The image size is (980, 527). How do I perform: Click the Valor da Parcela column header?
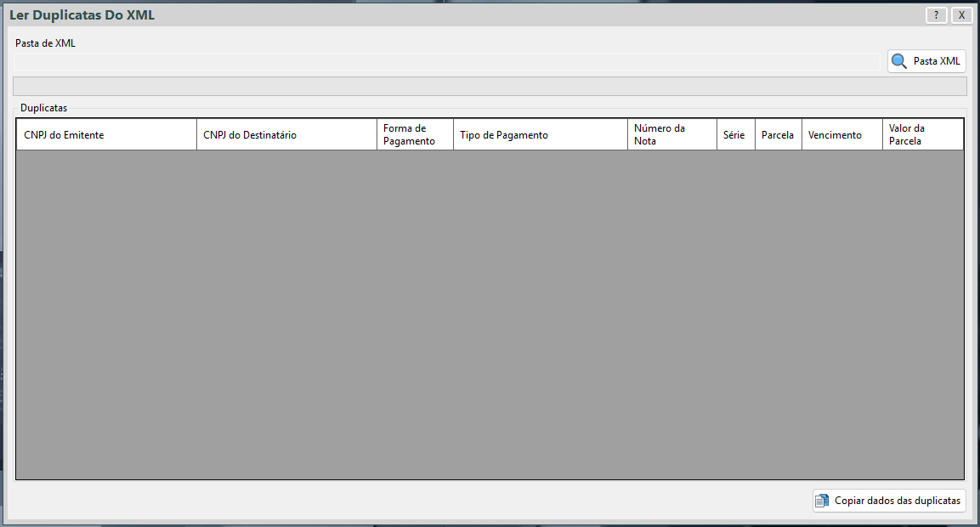(x=922, y=135)
